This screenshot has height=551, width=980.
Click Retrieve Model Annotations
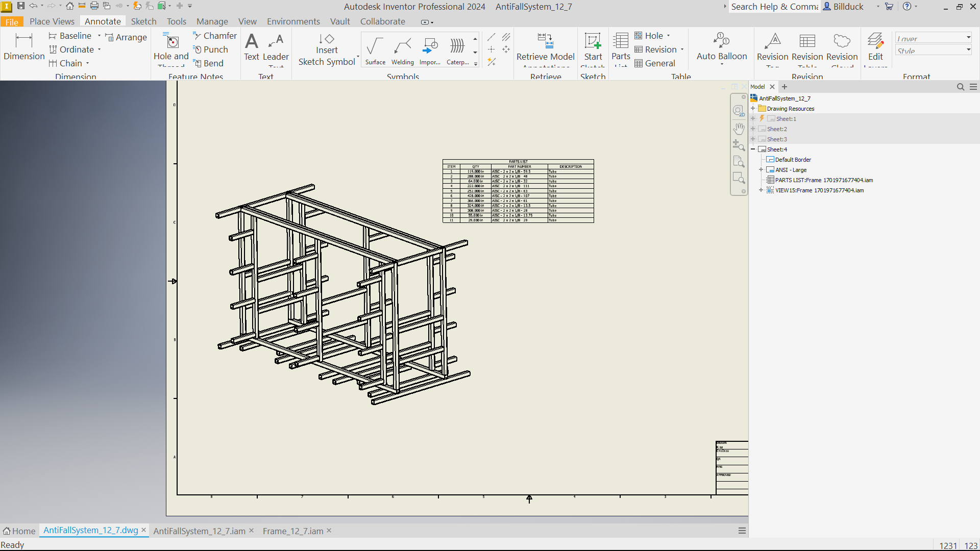(x=545, y=48)
